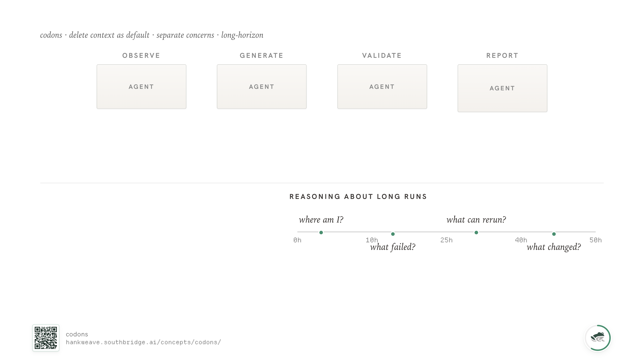Click the 'what failed?' timeline dot
This screenshot has width=644, height=362.
393,234
